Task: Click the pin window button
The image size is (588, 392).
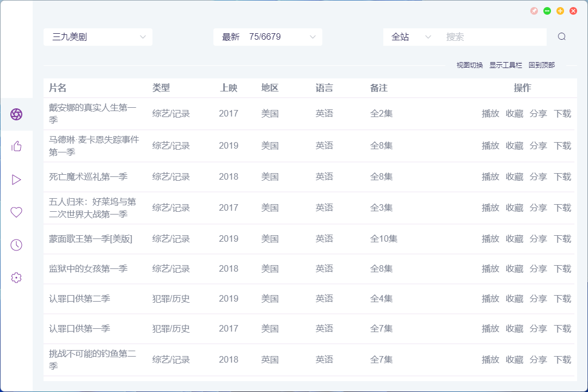Action: click(534, 11)
